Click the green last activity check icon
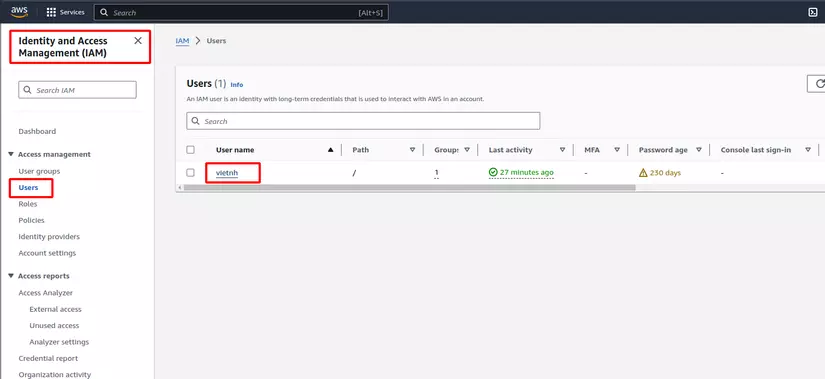 493,172
